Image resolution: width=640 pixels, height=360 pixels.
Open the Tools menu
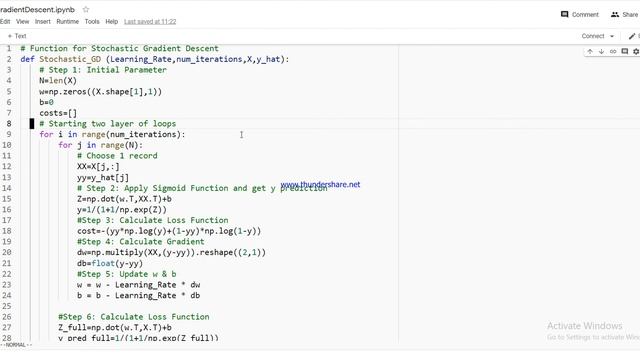[92, 22]
